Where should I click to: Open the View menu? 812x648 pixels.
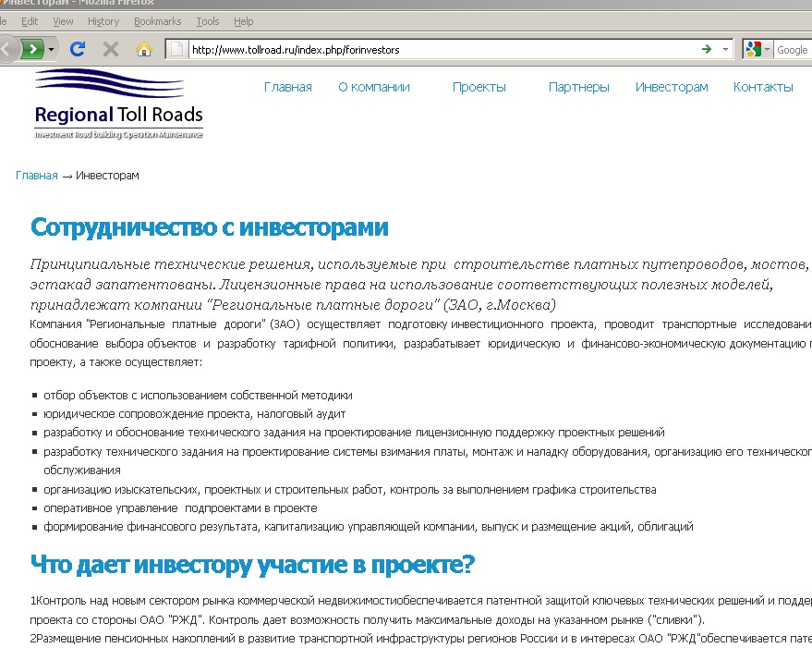coord(63,21)
